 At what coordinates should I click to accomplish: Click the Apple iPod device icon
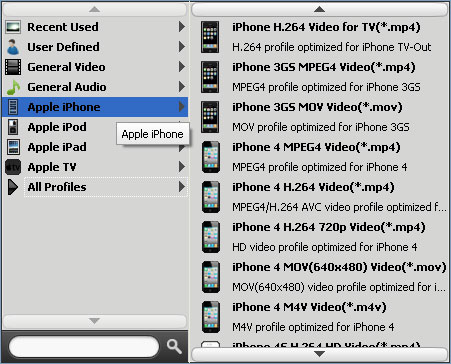[13, 127]
